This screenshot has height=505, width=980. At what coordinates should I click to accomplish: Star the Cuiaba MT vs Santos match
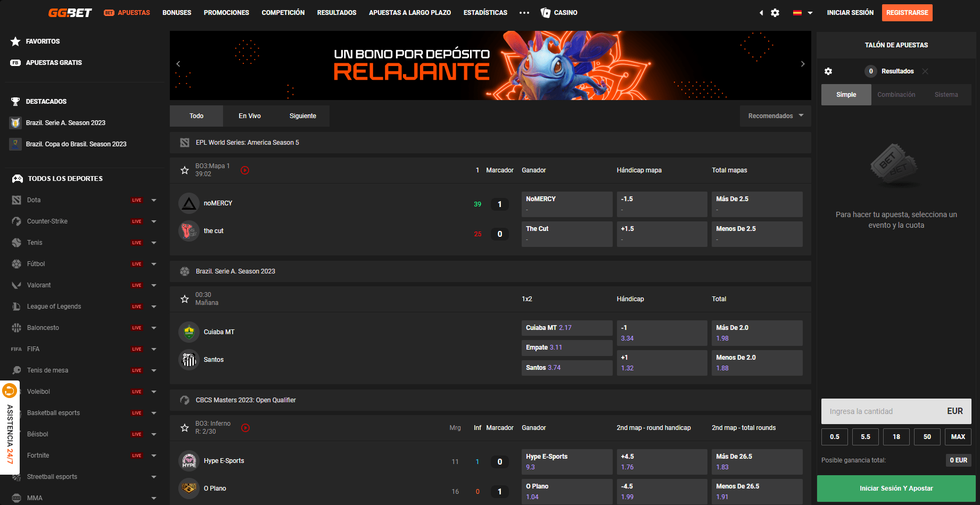tap(185, 299)
